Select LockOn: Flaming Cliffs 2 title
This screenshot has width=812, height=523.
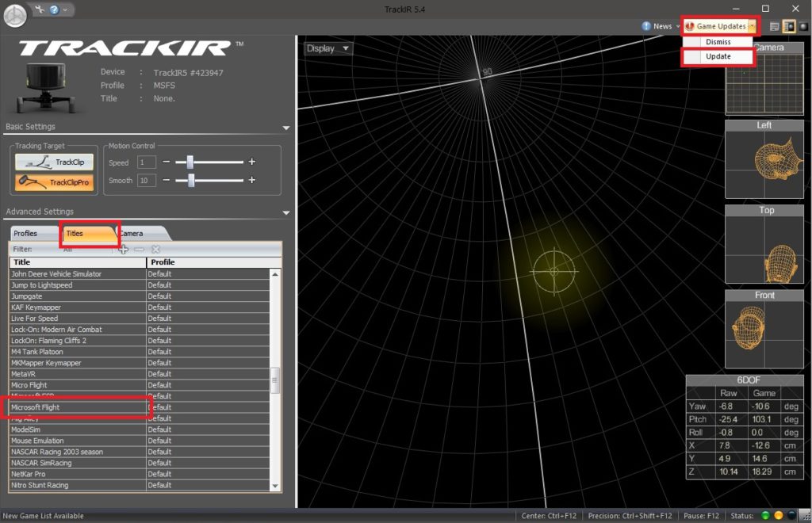click(78, 341)
